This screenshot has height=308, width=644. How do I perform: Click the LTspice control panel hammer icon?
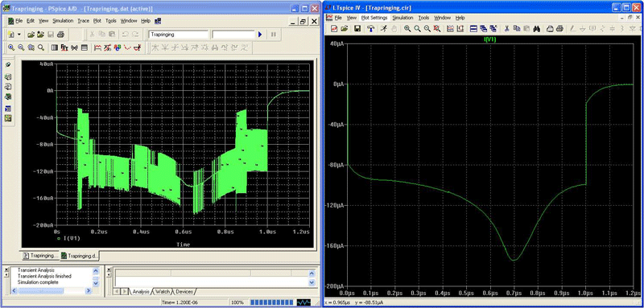371,29
